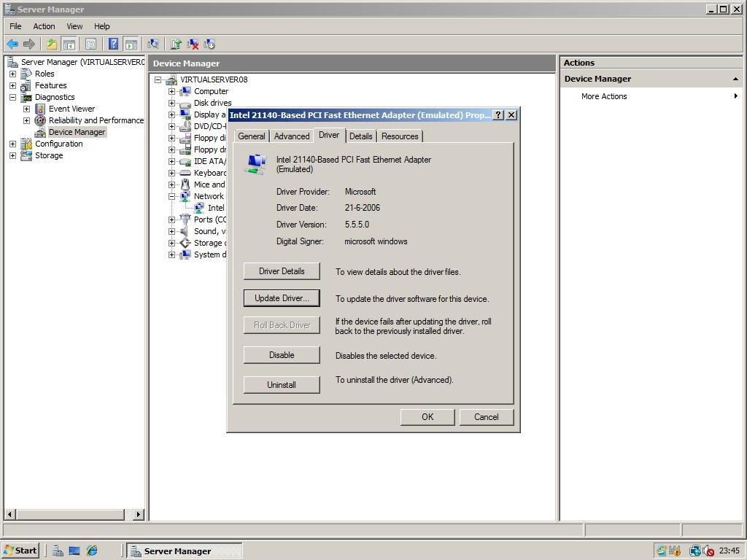Image resolution: width=747 pixels, height=560 pixels.
Task: Click the Properties toolbar icon
Action: coord(90,44)
